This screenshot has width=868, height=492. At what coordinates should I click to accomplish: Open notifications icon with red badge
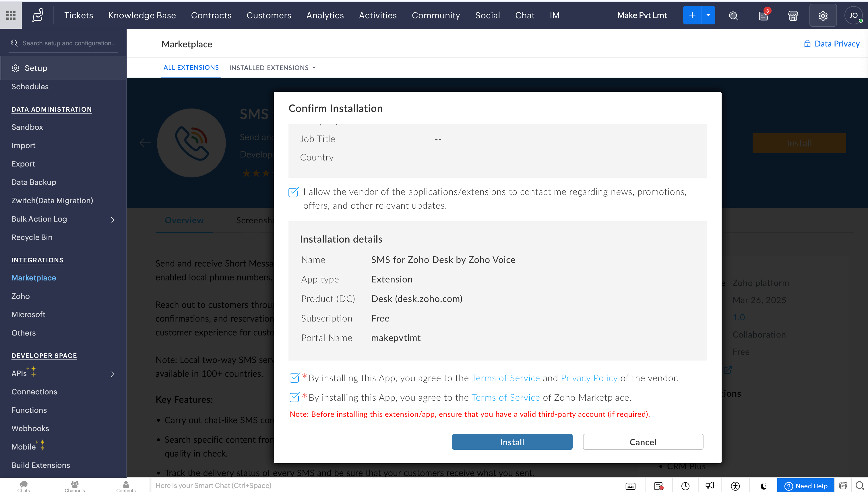tap(763, 16)
